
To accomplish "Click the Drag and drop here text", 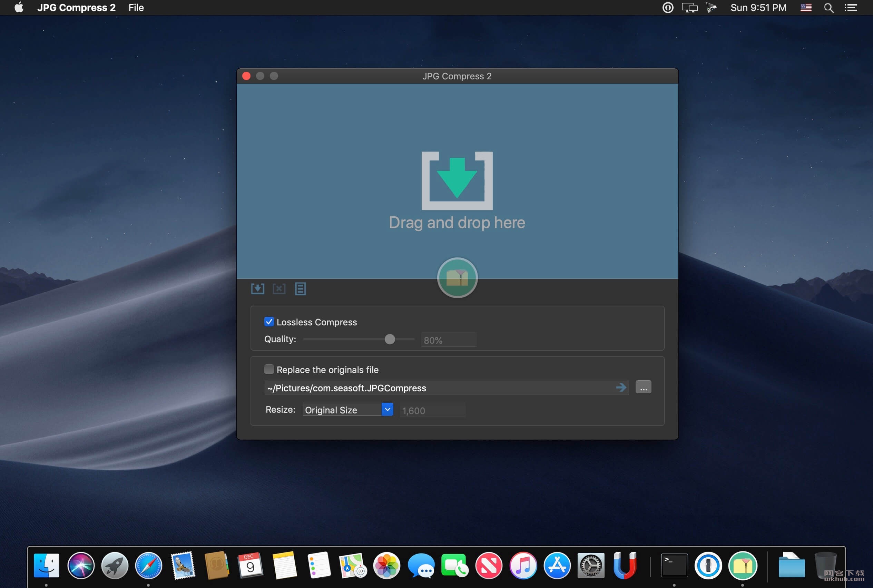I will (x=457, y=222).
